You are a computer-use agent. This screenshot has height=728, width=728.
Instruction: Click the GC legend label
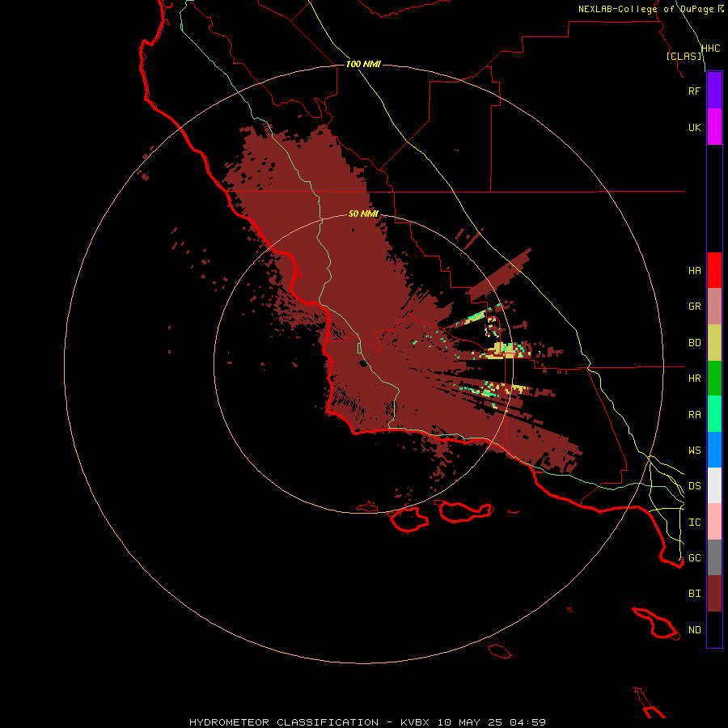coord(694,558)
